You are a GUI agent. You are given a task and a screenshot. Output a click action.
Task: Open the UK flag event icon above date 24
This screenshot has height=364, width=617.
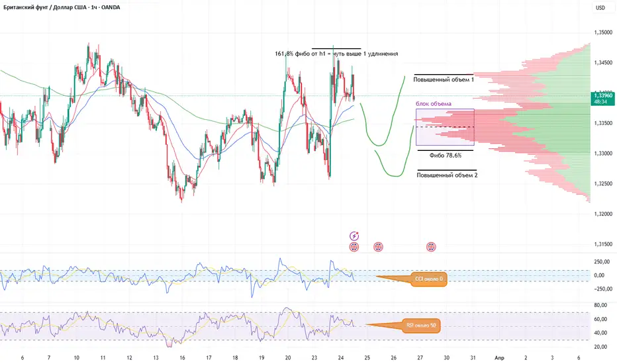click(354, 247)
